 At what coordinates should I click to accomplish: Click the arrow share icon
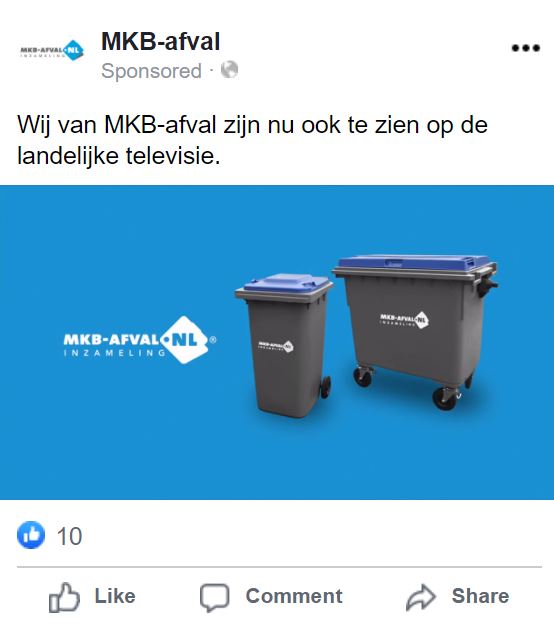[x=421, y=597]
